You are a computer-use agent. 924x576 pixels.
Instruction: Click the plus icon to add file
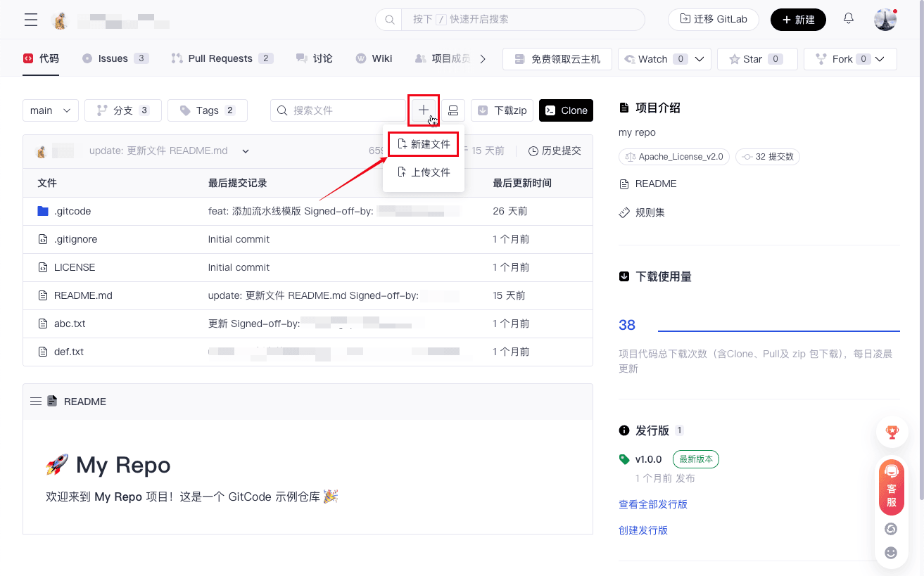tap(423, 110)
